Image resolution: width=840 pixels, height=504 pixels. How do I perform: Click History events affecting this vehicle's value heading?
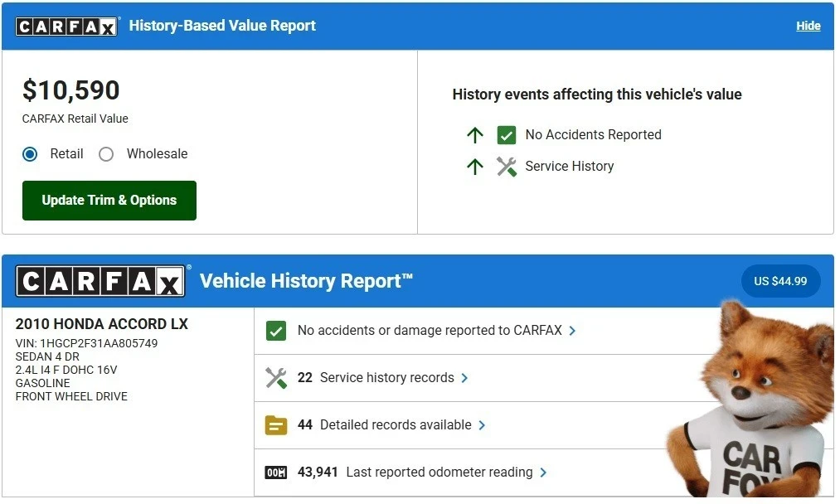597,94
